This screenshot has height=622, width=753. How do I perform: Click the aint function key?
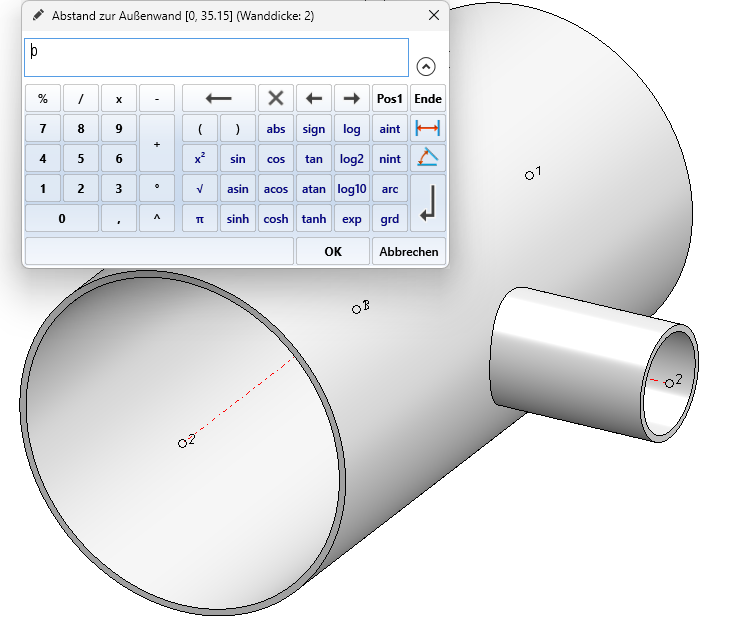(389, 129)
